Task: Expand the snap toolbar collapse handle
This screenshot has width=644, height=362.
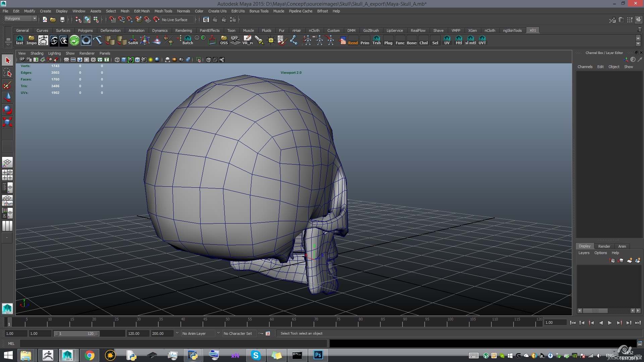Action: coord(106,20)
